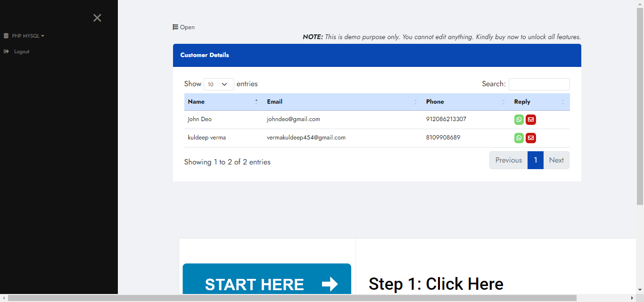Close the sidebar with the X icon
Viewport: 644px width, 302px height.
[97, 17]
